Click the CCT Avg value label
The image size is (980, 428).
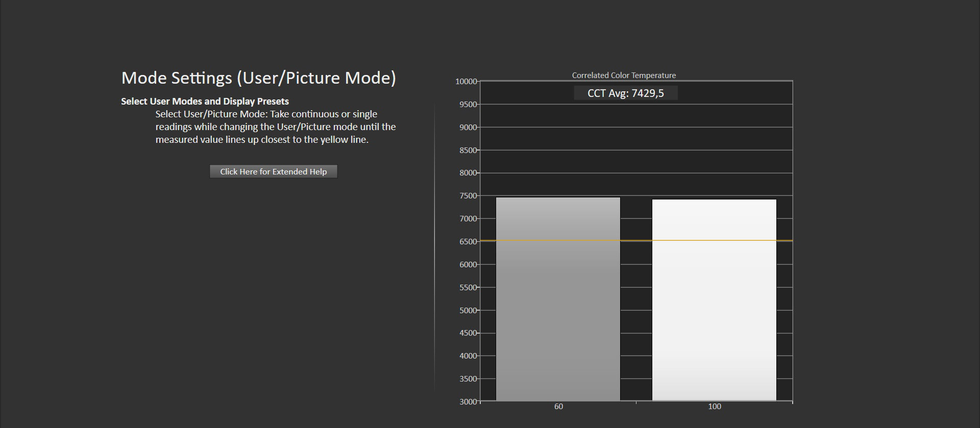(625, 93)
